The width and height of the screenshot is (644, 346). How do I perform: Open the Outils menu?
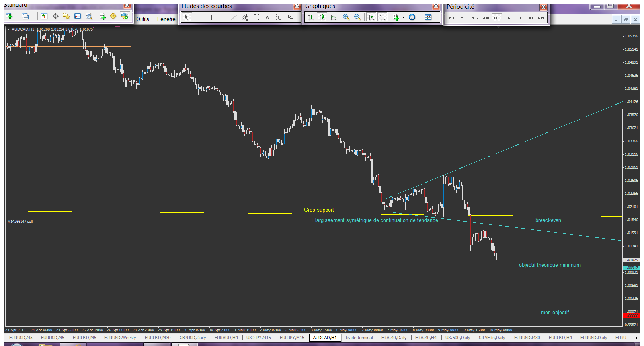tap(142, 19)
